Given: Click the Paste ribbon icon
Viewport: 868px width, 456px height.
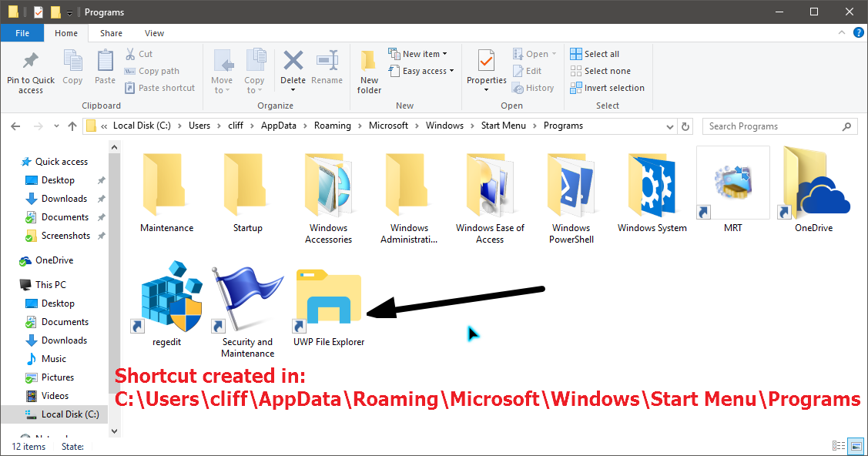Looking at the screenshot, I should click(105, 60).
